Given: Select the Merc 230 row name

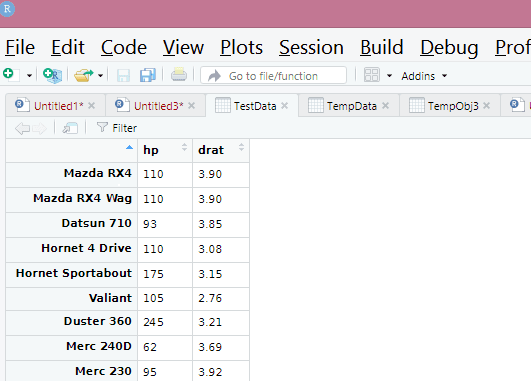Looking at the screenshot, I should [103, 371].
